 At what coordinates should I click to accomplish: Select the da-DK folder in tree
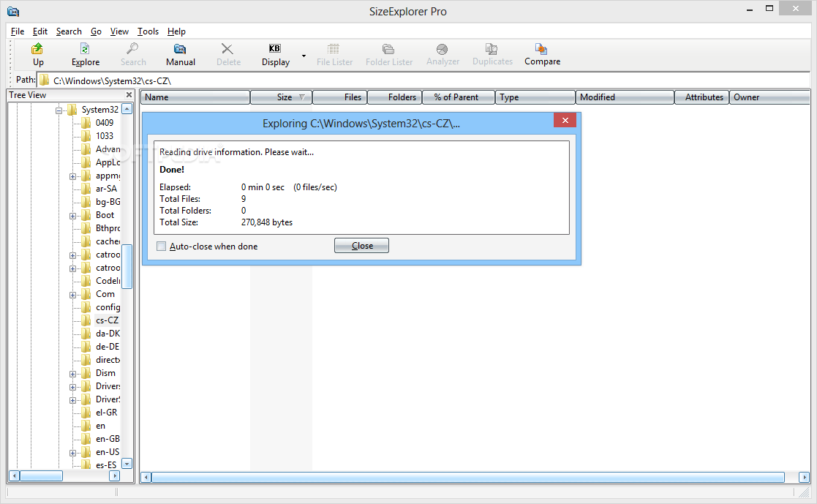point(108,334)
